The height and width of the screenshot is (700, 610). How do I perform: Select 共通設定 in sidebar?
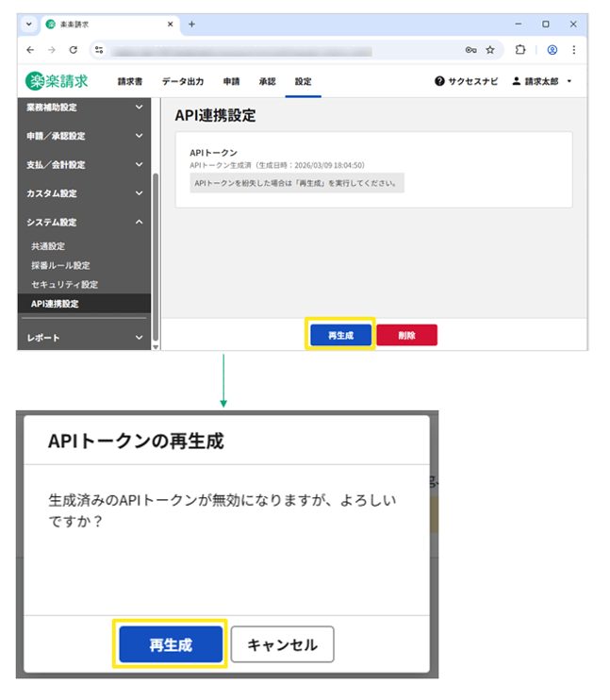click(x=48, y=246)
